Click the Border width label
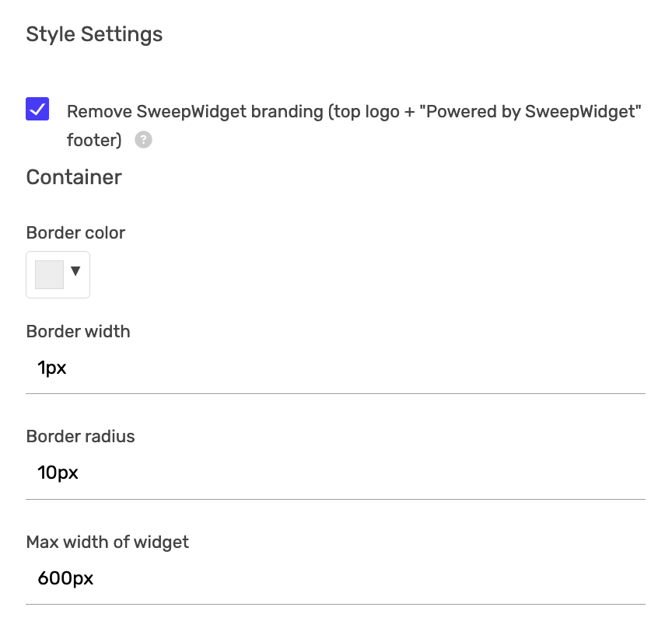Image resolution: width=672 pixels, height=628 pixels. click(x=78, y=331)
